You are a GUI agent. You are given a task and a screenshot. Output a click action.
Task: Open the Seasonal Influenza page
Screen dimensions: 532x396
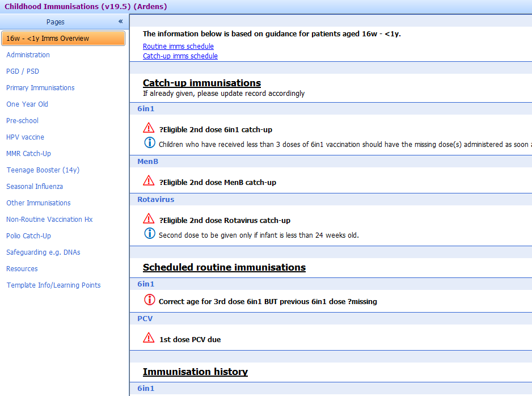tap(35, 186)
